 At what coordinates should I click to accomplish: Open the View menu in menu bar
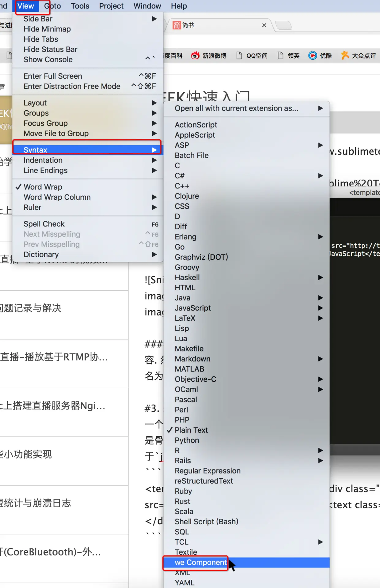coord(25,6)
